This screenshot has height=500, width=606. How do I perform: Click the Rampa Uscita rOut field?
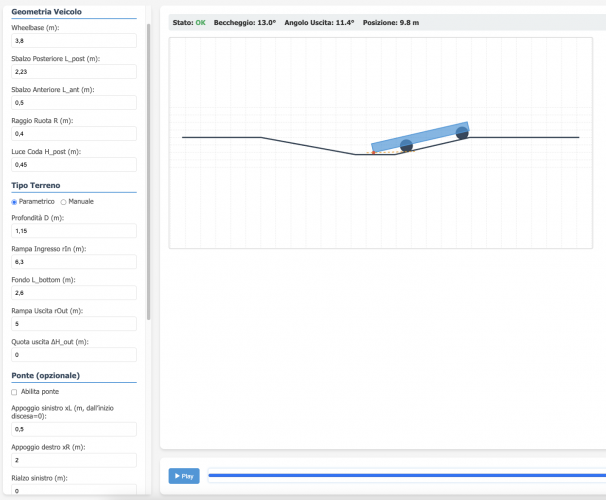(x=73, y=324)
